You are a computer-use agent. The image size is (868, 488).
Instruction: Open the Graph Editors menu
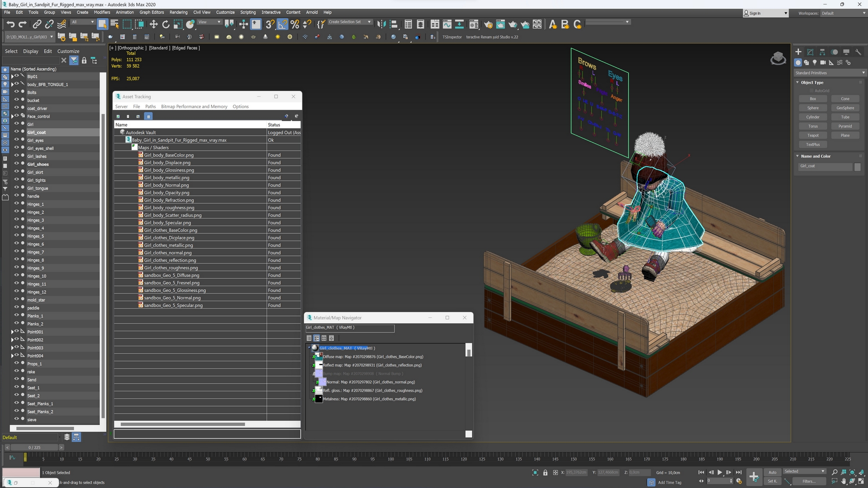[x=151, y=12]
